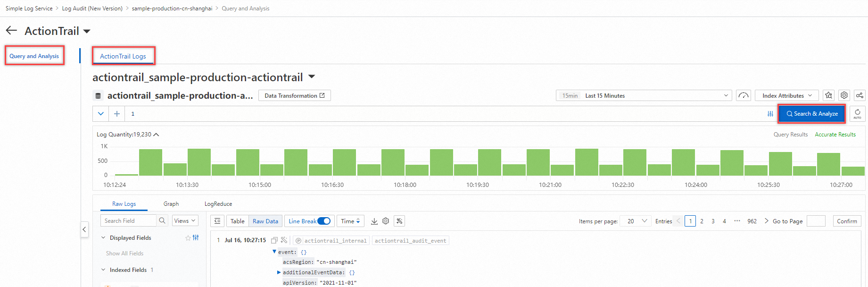Screen dimensions: 868x287
Task: Switch to Graph tab
Action: click(x=171, y=204)
